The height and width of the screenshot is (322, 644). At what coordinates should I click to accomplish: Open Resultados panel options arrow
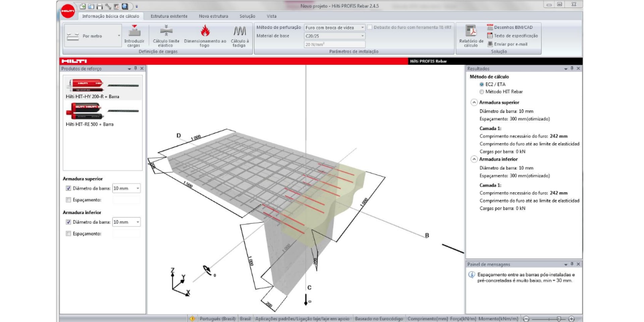(566, 69)
